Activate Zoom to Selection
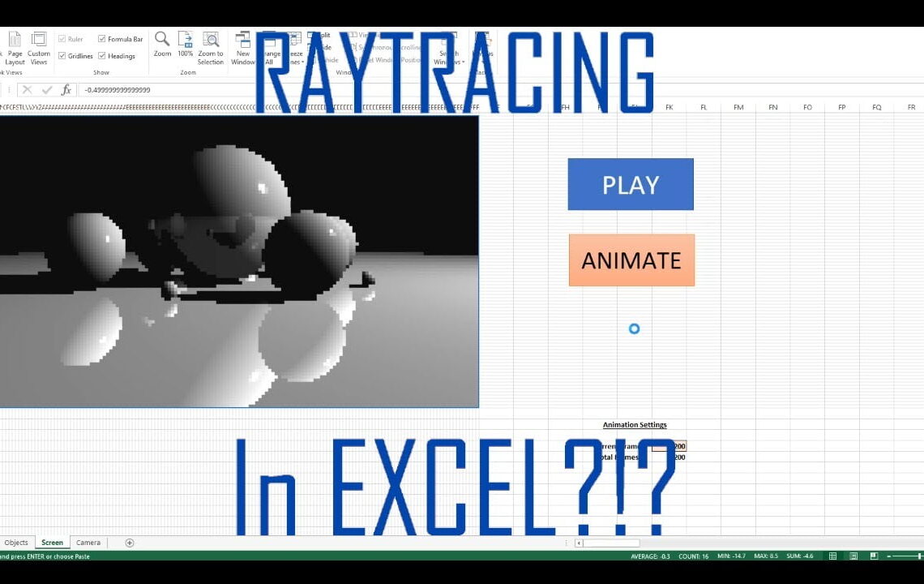924x584 pixels. 210,49
